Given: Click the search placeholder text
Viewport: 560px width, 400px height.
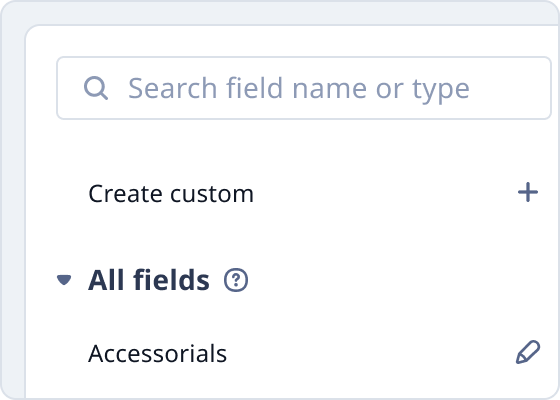Looking at the screenshot, I should (299, 89).
